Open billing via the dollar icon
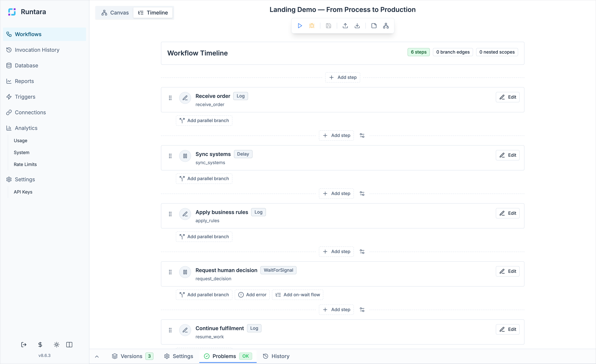This screenshot has height=364, width=596. [40, 345]
